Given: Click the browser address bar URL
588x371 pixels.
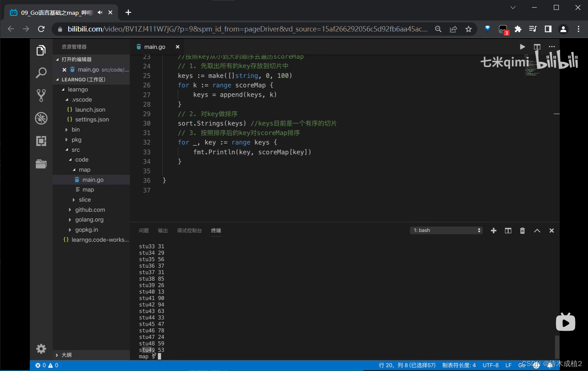Looking at the screenshot, I should (x=247, y=29).
